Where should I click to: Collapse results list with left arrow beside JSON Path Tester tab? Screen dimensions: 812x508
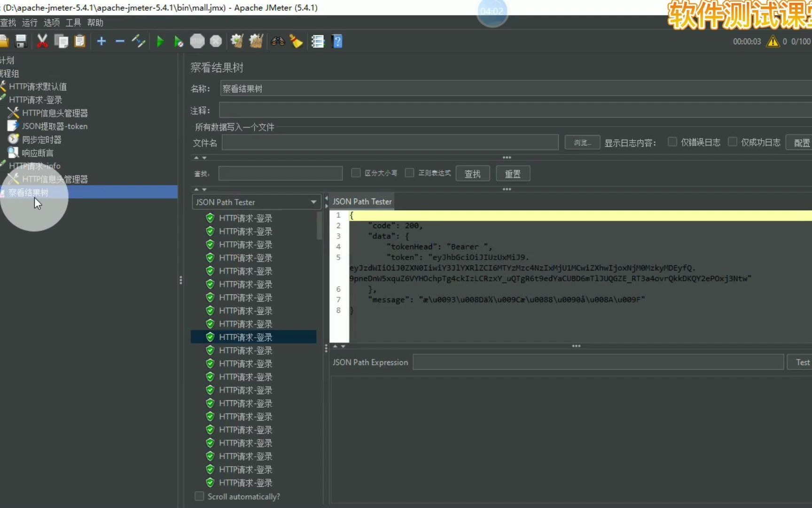point(326,198)
